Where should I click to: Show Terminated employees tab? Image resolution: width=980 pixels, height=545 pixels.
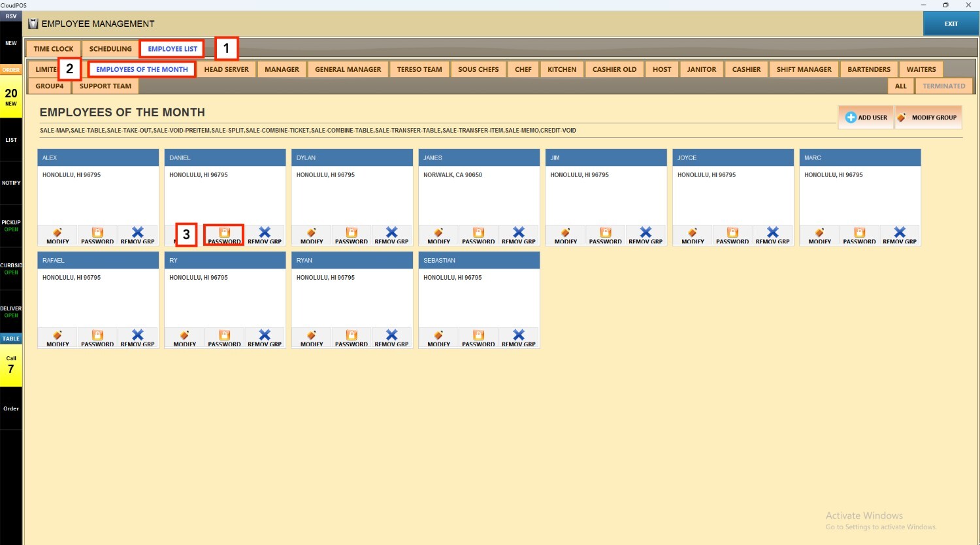944,86
